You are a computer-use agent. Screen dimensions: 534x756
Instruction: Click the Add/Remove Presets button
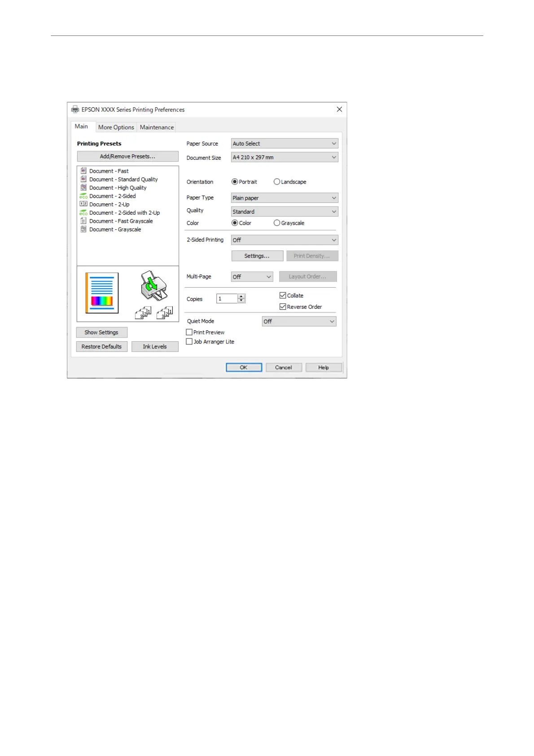point(128,156)
